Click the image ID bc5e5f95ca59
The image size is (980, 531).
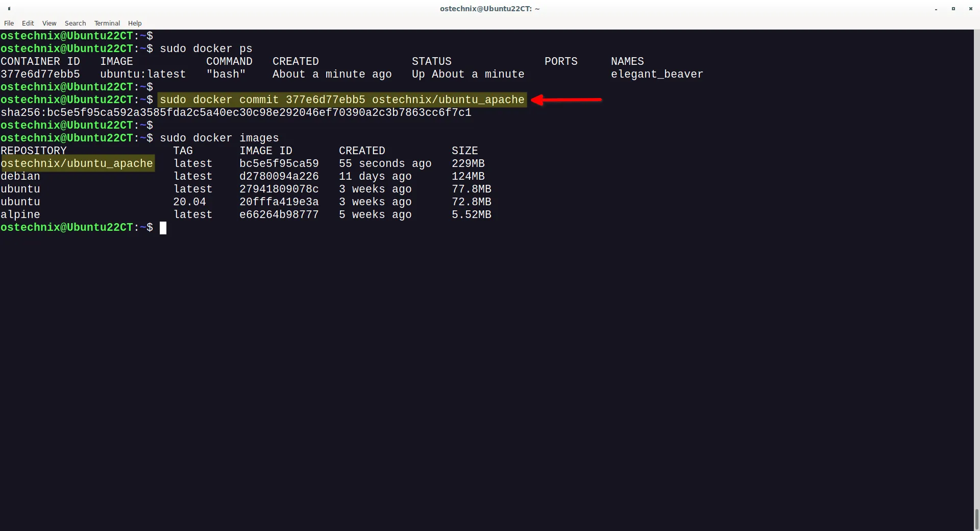click(279, 163)
